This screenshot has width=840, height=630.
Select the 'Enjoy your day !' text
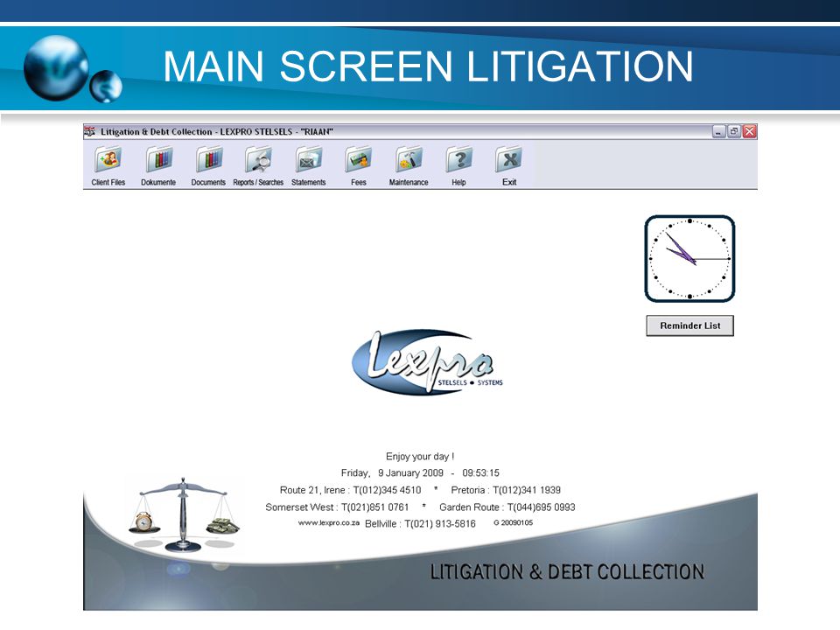pyautogui.click(x=420, y=457)
